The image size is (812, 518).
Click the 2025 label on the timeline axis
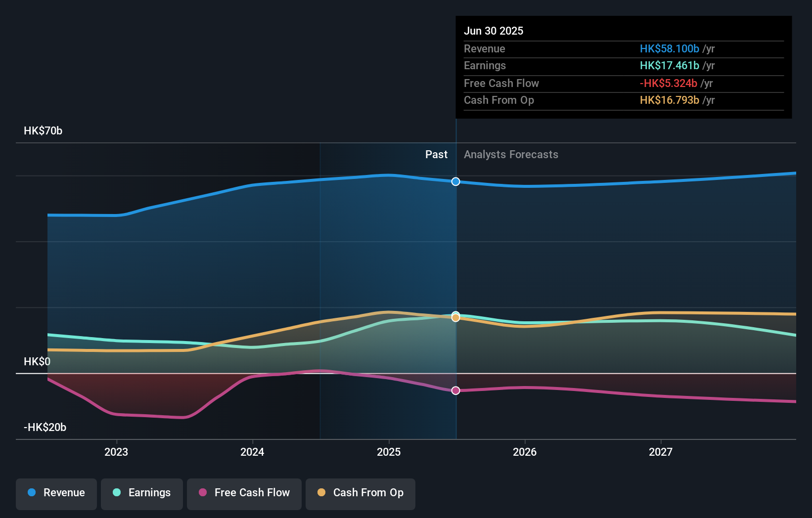[x=389, y=451]
